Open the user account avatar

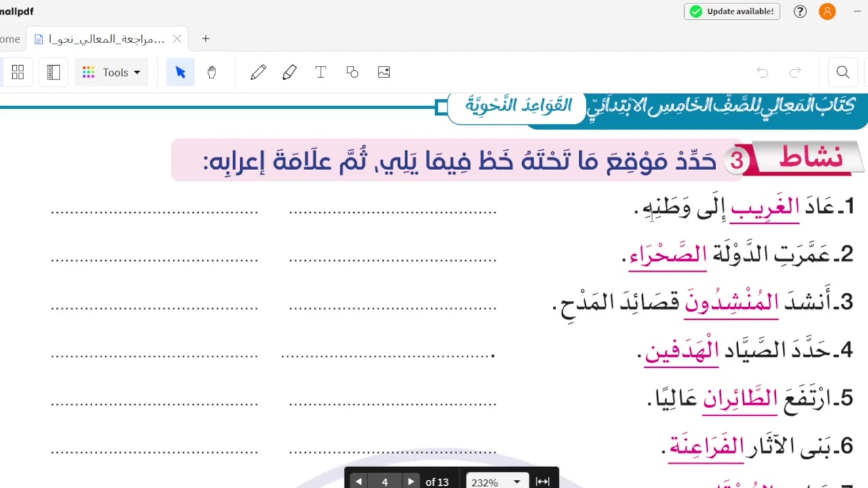[827, 11]
